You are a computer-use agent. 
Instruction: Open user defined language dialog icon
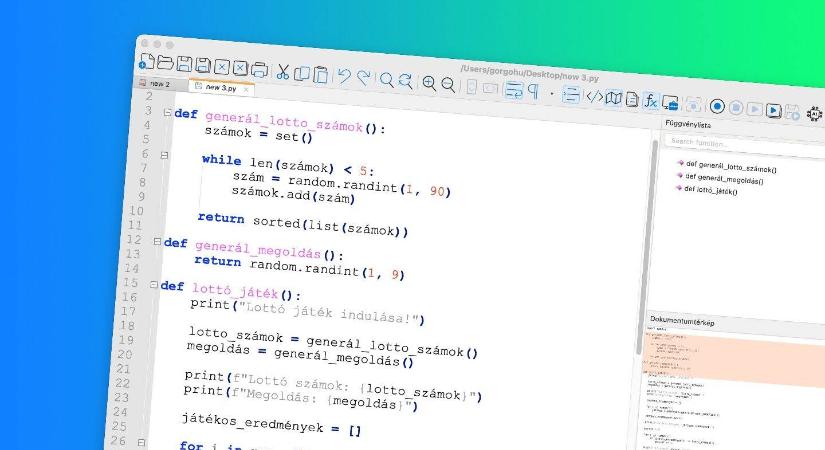click(595, 97)
